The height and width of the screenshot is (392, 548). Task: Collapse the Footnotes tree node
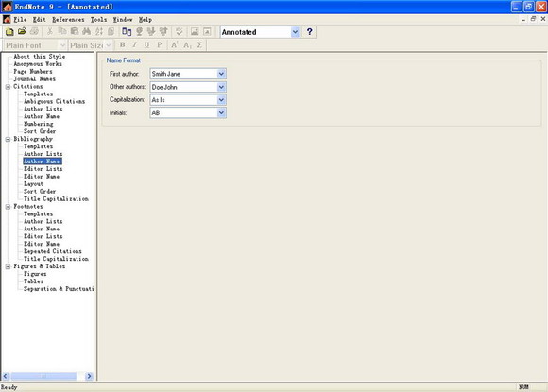click(x=8, y=207)
